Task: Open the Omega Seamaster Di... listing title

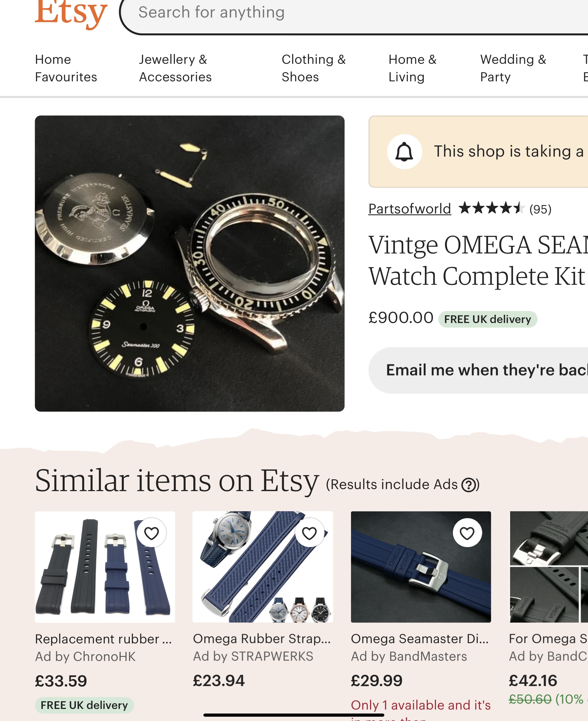Action: [420, 639]
